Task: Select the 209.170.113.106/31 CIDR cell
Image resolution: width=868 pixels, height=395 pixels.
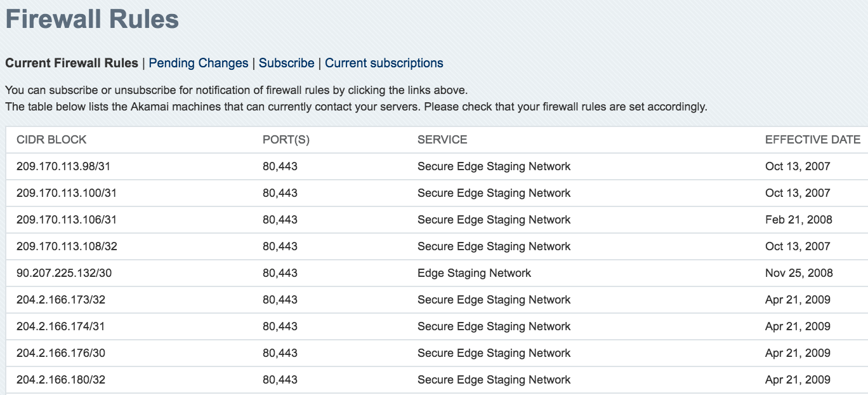Action: point(67,220)
